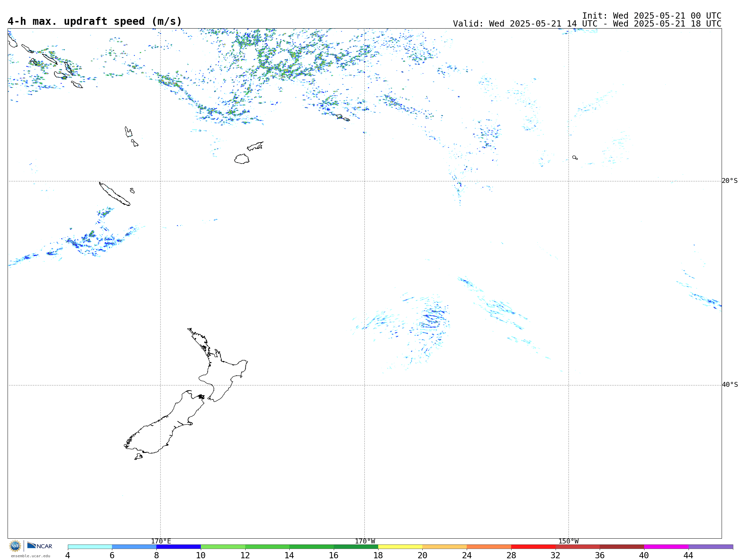Click the NCAR logo

point(40,546)
